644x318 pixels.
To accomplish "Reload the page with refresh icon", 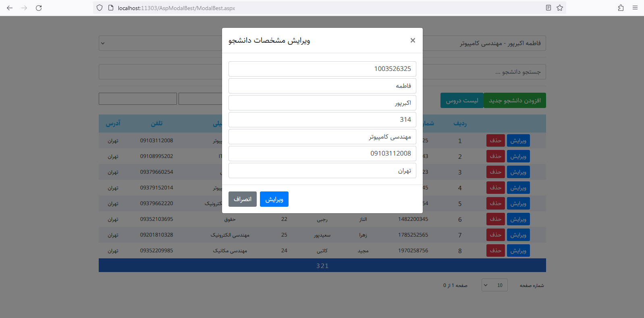I will 39,8.
